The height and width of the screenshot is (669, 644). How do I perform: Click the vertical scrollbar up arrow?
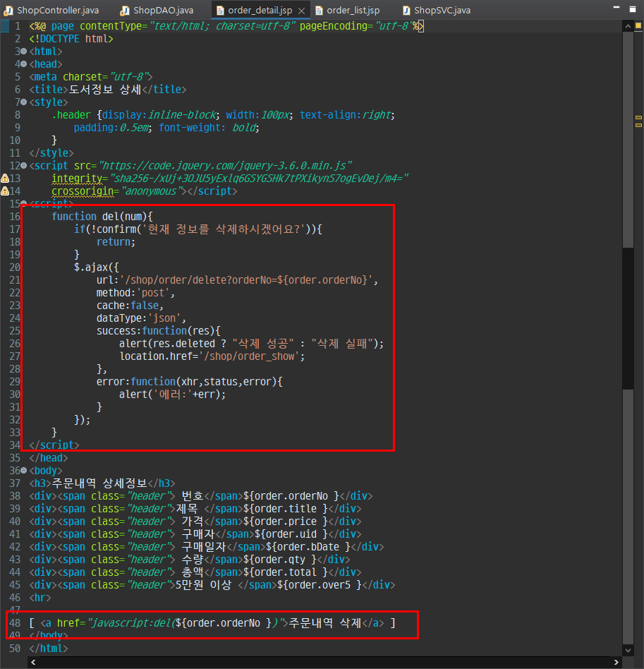(628, 26)
